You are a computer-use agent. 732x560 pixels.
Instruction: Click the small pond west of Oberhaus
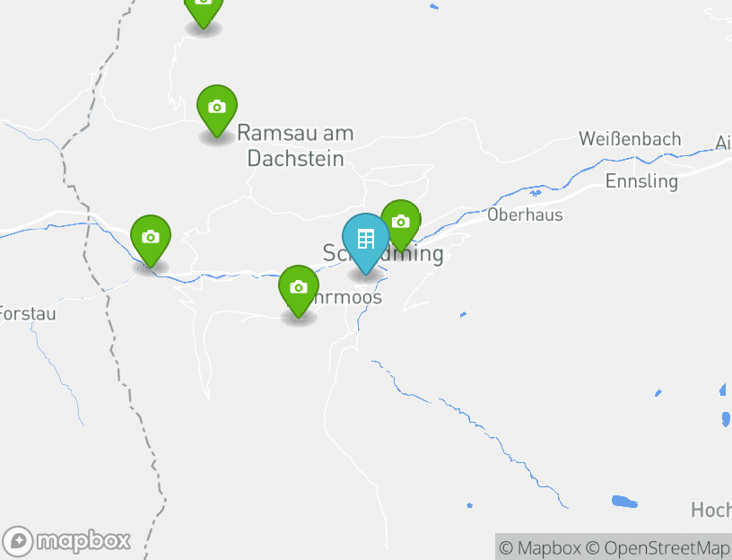536,193
